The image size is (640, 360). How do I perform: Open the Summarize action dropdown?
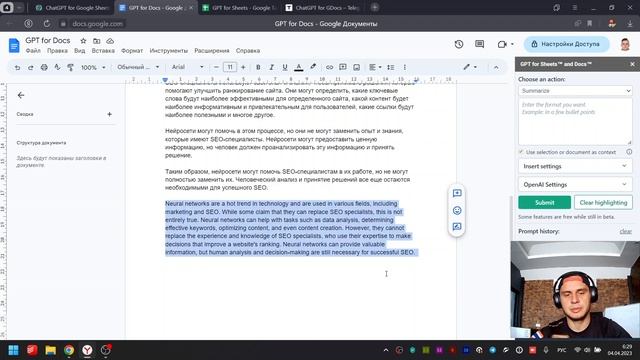point(575,91)
